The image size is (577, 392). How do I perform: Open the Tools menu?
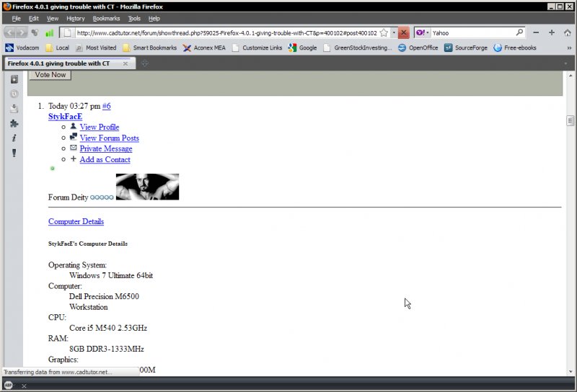[x=134, y=19]
